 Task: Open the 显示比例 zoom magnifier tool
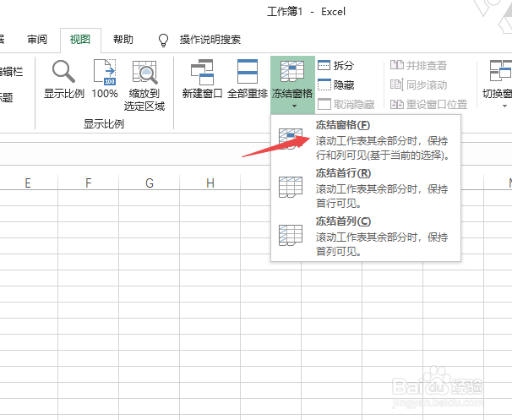pyautogui.click(x=64, y=79)
